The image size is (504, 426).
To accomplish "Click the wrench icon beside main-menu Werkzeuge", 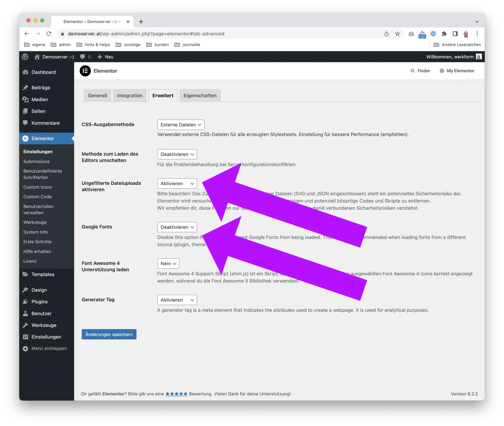I will pos(25,325).
